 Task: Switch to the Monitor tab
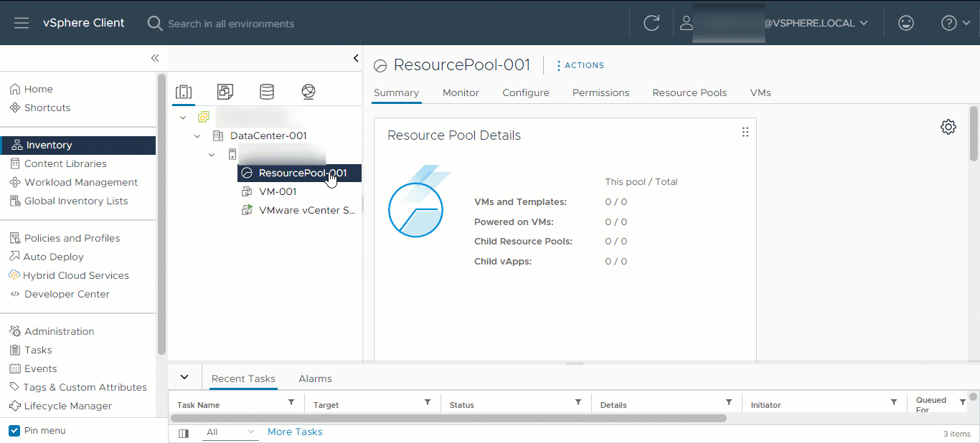pos(461,92)
